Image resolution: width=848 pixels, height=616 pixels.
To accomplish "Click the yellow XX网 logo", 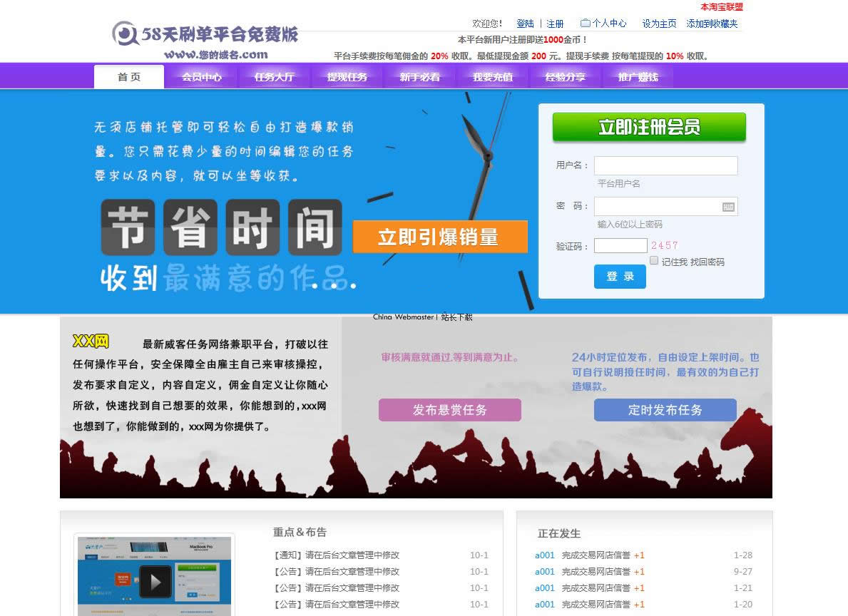I will [91, 341].
